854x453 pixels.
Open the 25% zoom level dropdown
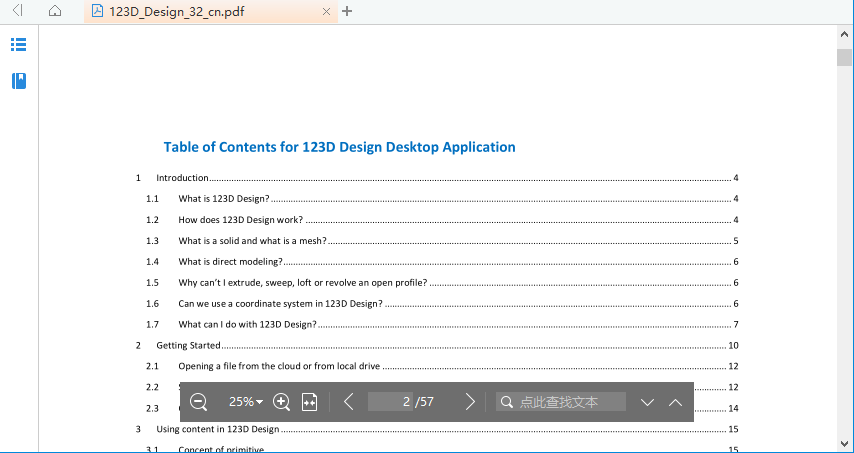(x=246, y=402)
